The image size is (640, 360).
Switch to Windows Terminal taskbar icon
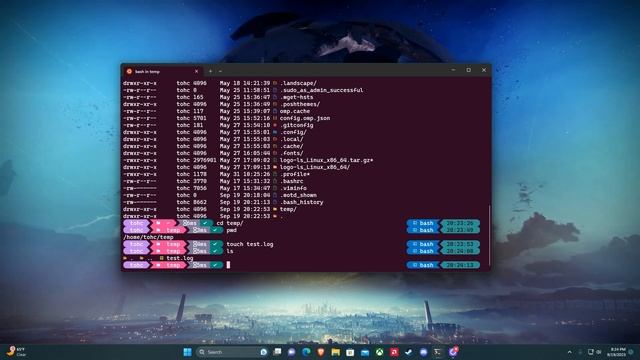pyautogui.click(x=438, y=352)
